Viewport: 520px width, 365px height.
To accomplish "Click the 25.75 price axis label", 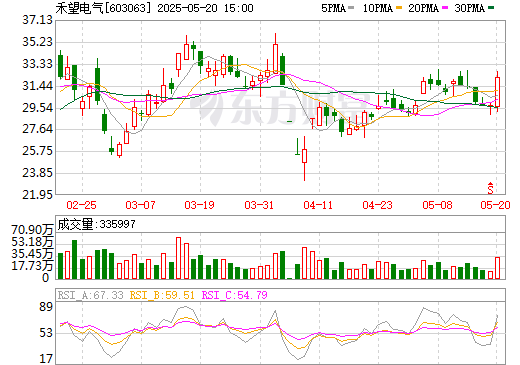I will 37,151.
